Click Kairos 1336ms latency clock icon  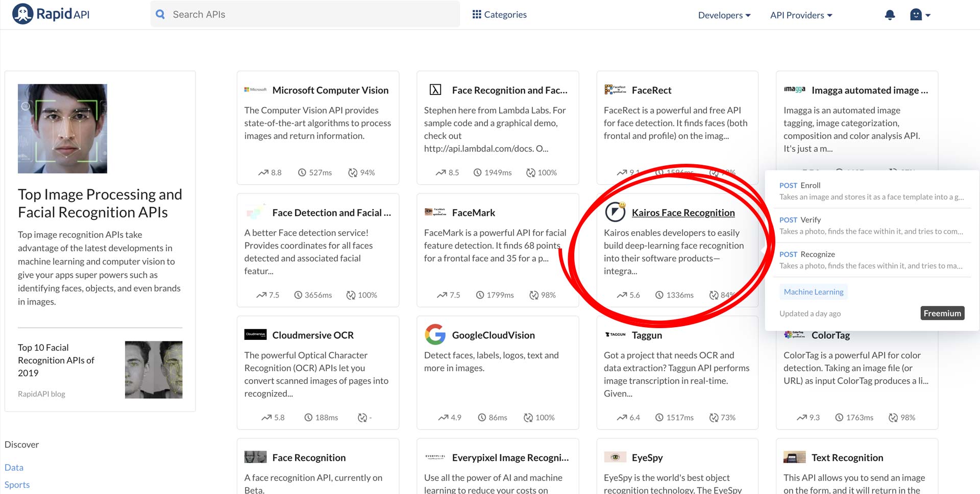[659, 295]
